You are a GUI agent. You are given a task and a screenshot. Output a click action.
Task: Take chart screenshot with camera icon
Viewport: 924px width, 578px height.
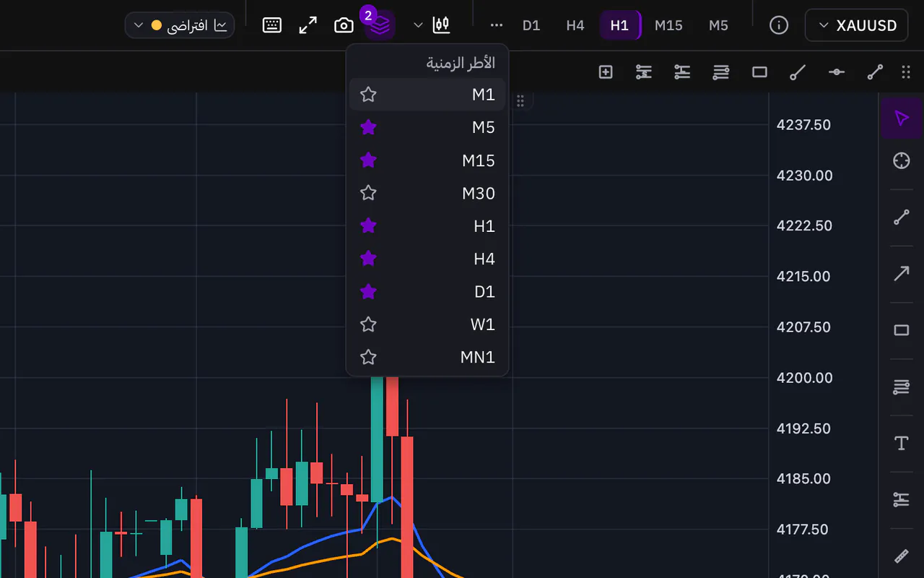(x=344, y=25)
